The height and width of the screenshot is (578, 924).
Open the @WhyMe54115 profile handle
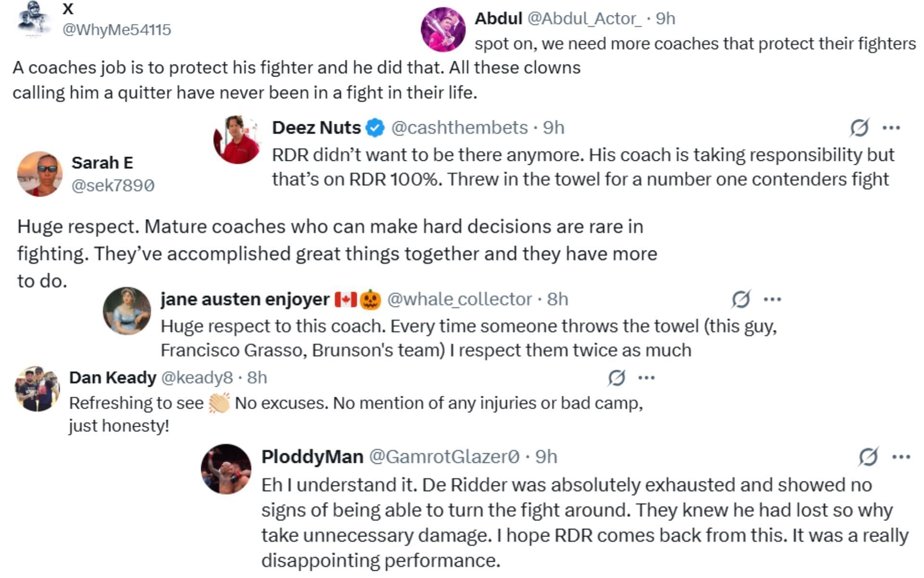(116, 30)
